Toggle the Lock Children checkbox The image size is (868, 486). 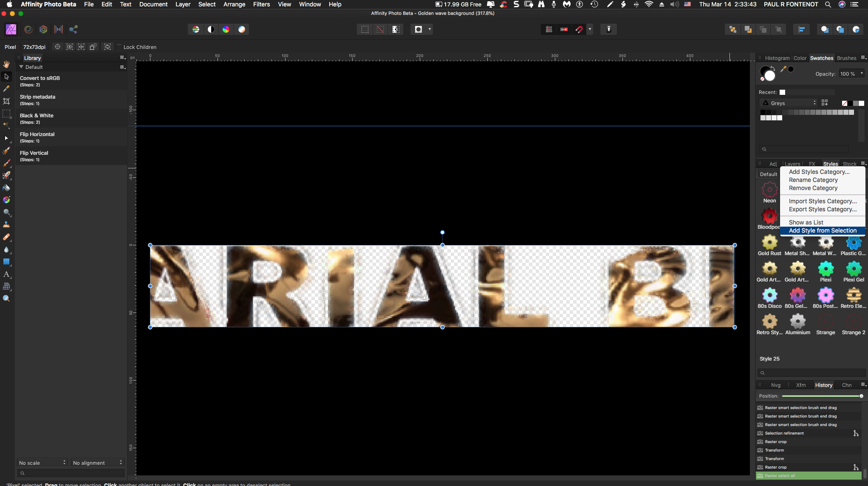point(119,47)
